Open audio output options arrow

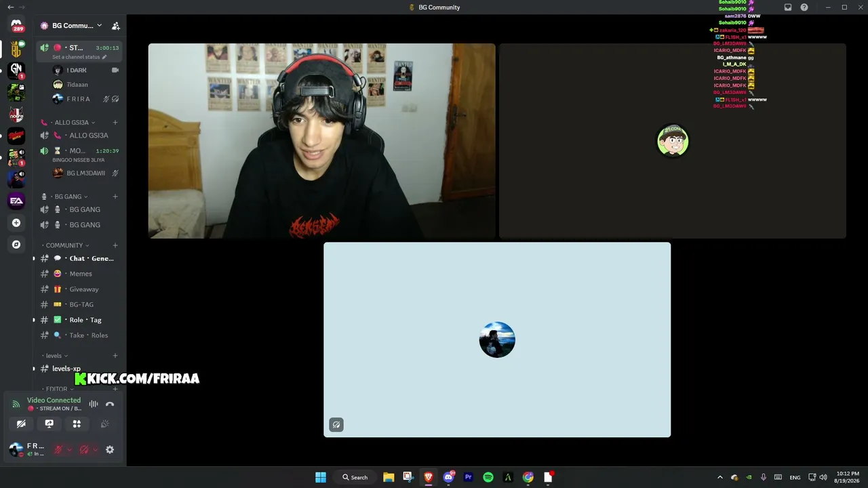pyautogui.click(x=95, y=449)
